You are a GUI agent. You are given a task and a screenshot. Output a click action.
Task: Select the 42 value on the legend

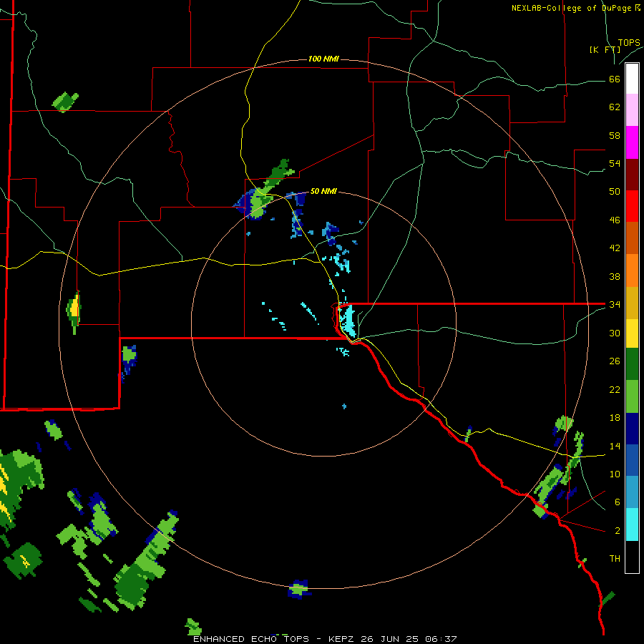[615, 248]
